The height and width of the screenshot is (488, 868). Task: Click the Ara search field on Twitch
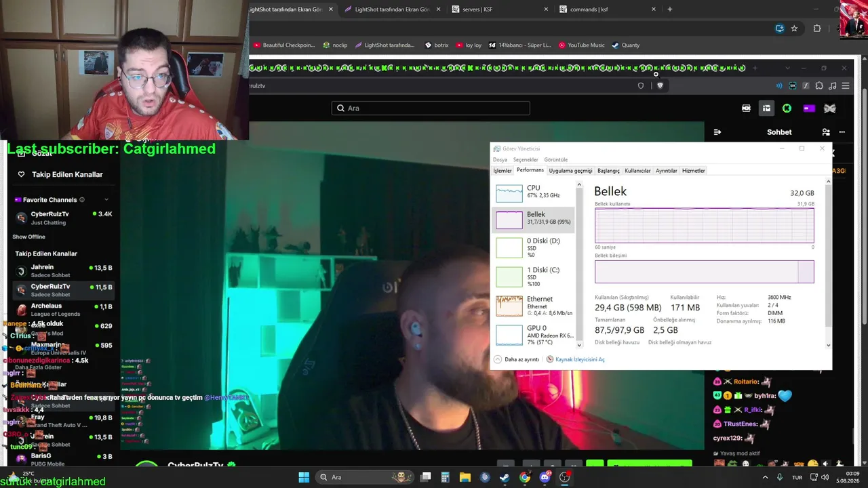[431, 108]
